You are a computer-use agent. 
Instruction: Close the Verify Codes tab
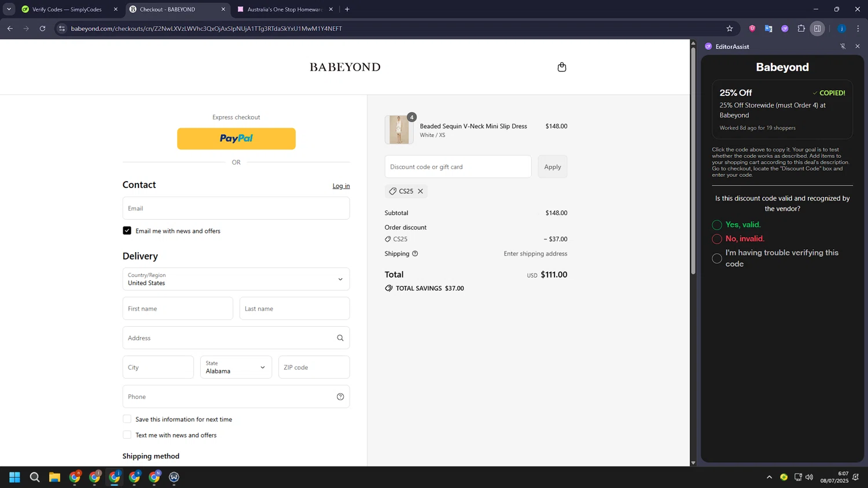click(x=115, y=9)
